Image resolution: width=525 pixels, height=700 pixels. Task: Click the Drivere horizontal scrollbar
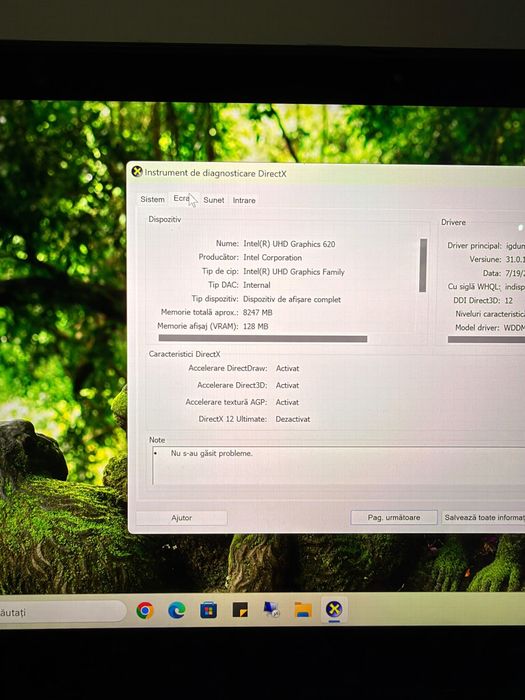tap(486, 340)
